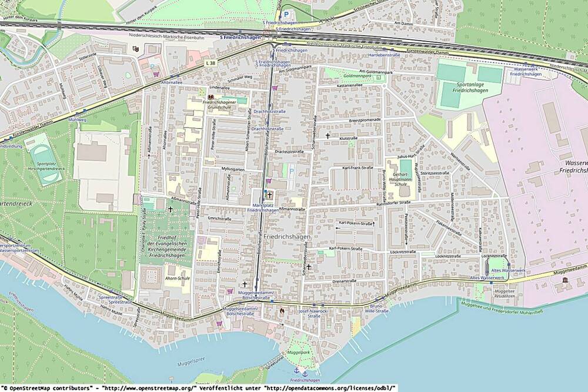Click the church cross icon at Marktplatz Friedrichshagen
The height and width of the screenshot is (392, 588).
pyautogui.click(x=270, y=195)
